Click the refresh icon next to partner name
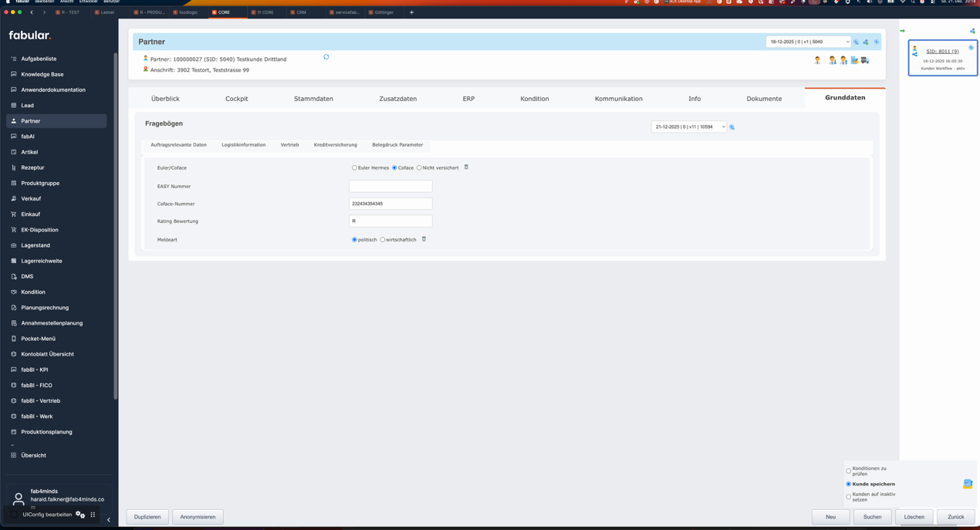 pyautogui.click(x=326, y=57)
